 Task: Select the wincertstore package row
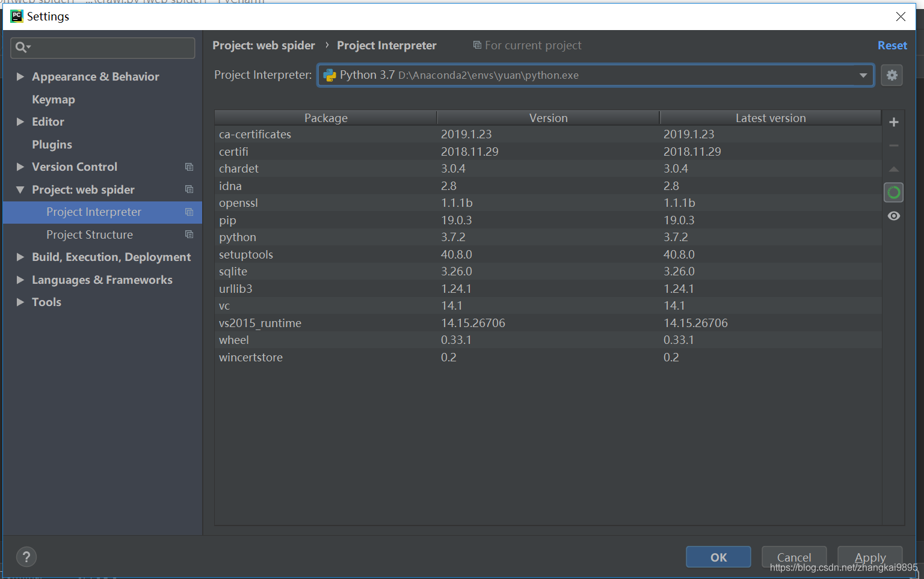coord(548,357)
